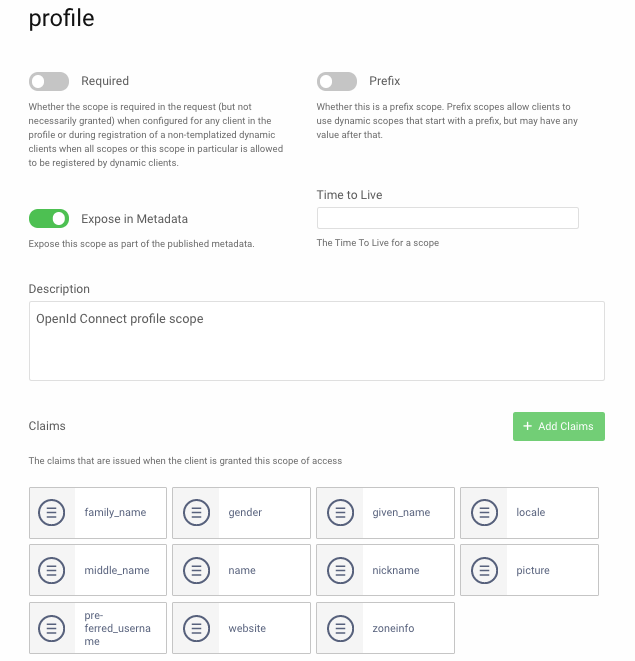Click the drag handle icon for picture claim

pyautogui.click(x=484, y=570)
